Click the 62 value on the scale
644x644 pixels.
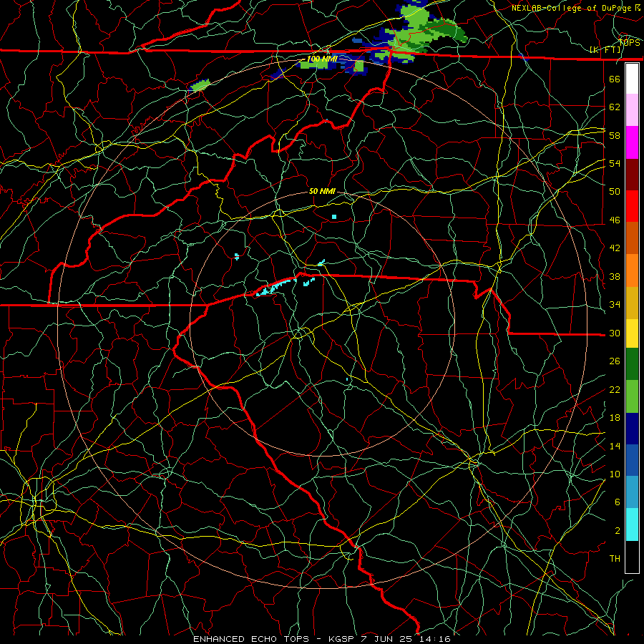pos(615,107)
